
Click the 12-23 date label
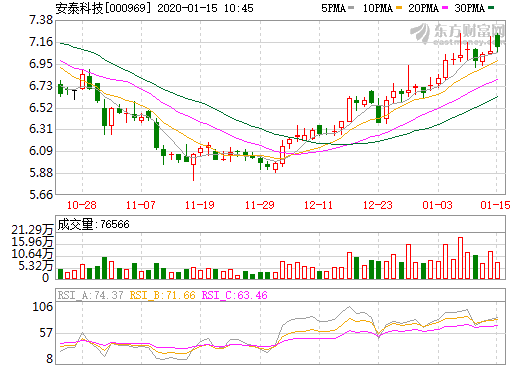click(x=378, y=205)
